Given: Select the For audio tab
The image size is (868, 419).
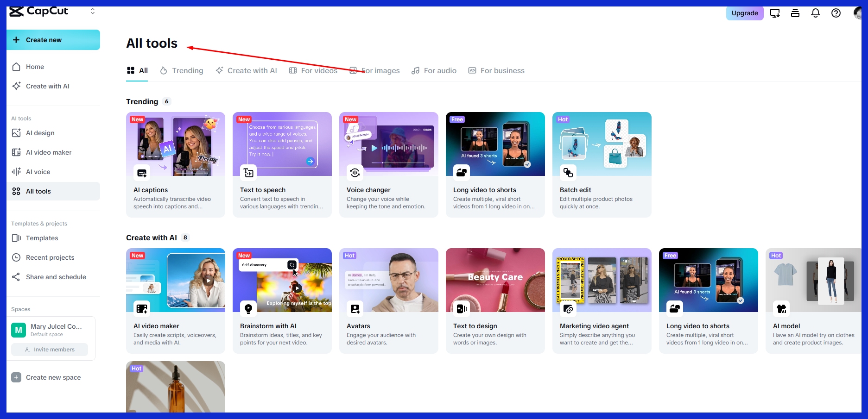Looking at the screenshot, I should (x=434, y=70).
